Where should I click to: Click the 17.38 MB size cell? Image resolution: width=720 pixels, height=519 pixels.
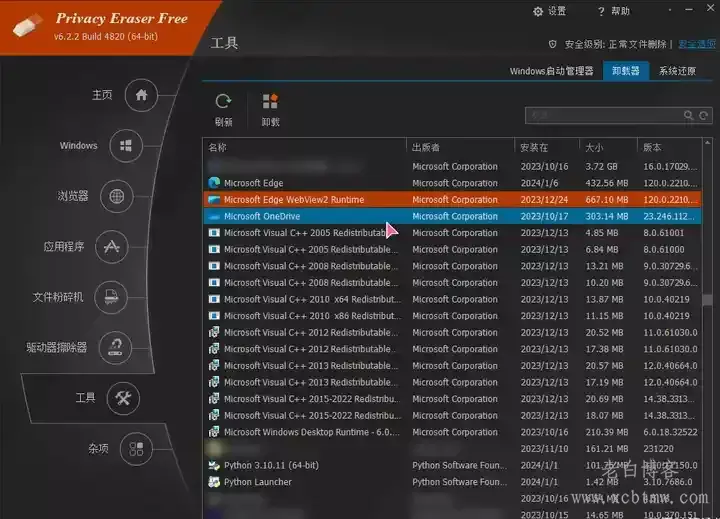click(x=604, y=349)
